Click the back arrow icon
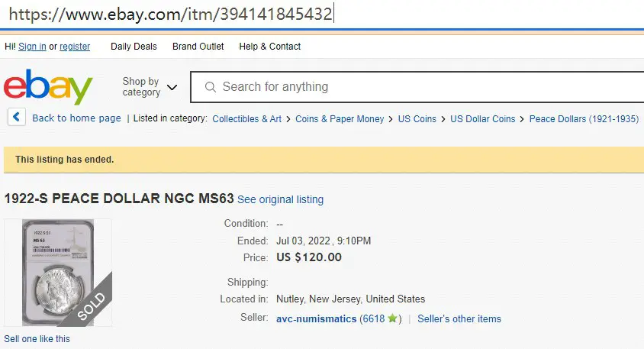Image resolution: width=644 pixels, height=349 pixels. [17, 117]
